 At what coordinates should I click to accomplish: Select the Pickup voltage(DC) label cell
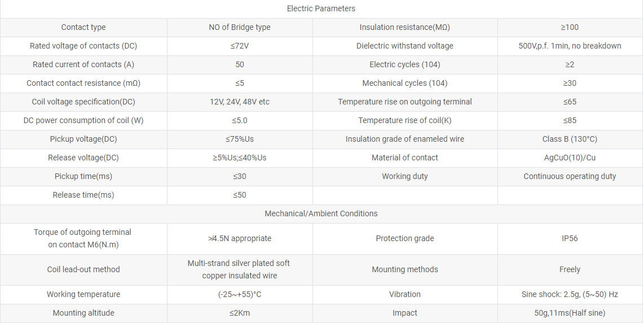83,139
